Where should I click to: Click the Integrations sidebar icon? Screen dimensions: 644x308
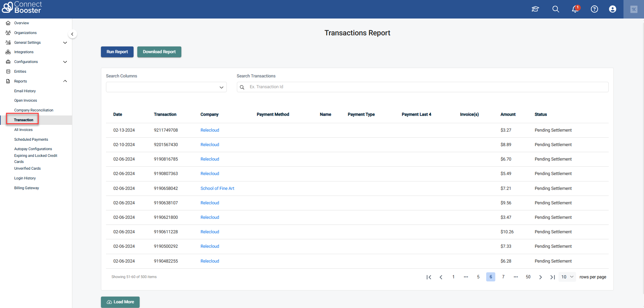click(x=8, y=52)
